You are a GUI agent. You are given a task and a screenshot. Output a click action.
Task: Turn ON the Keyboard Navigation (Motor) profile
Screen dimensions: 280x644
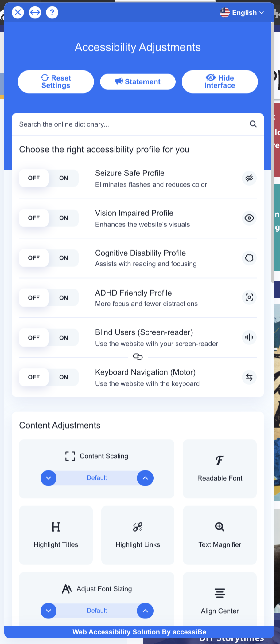[x=64, y=377]
